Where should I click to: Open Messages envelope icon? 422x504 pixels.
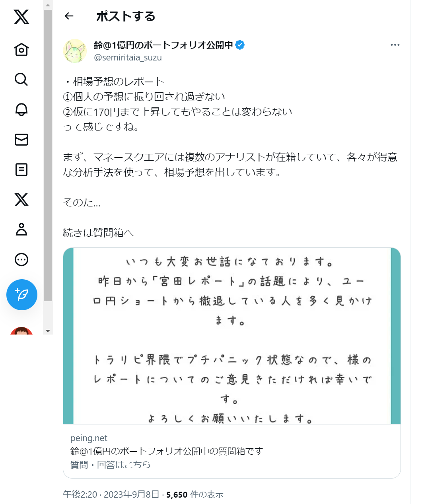point(21,140)
